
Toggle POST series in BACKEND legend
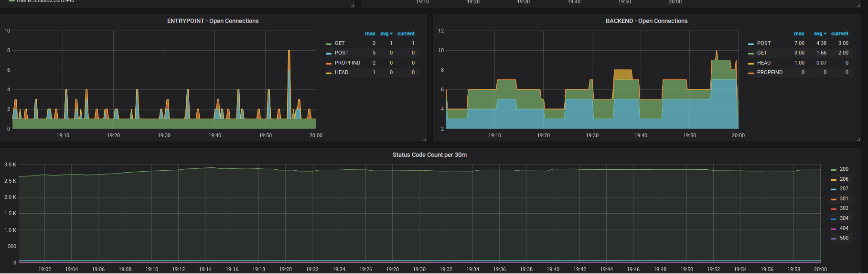[x=764, y=43]
